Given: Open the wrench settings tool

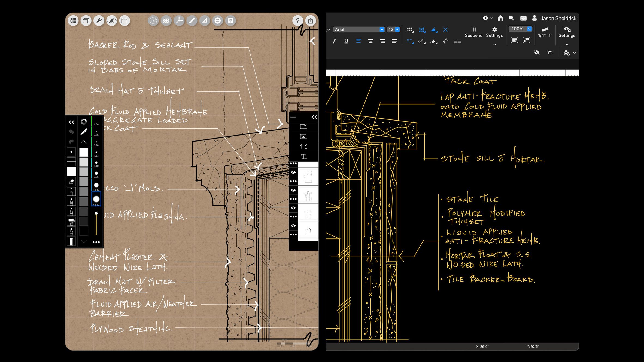Looking at the screenshot, I should click(x=99, y=21).
